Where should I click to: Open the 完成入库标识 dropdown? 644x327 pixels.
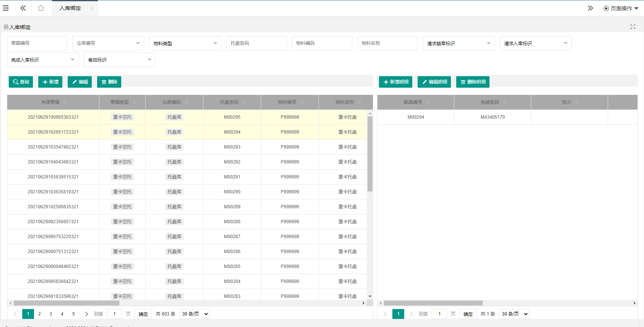coord(43,60)
